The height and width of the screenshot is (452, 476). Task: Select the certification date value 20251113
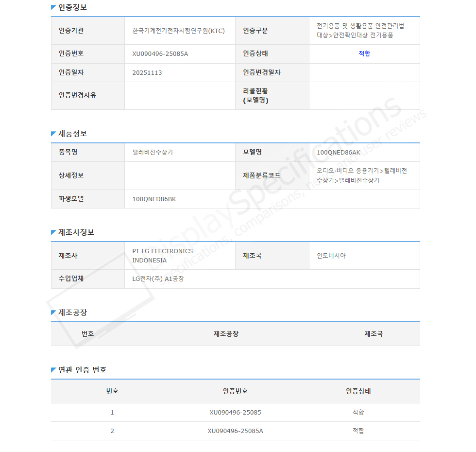147,73
